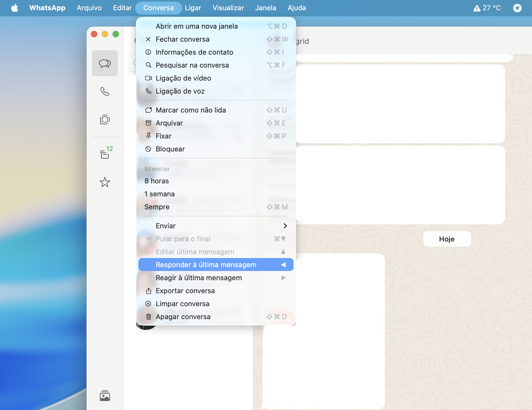Select Sempre mute option
532x410 pixels.
[157, 207]
